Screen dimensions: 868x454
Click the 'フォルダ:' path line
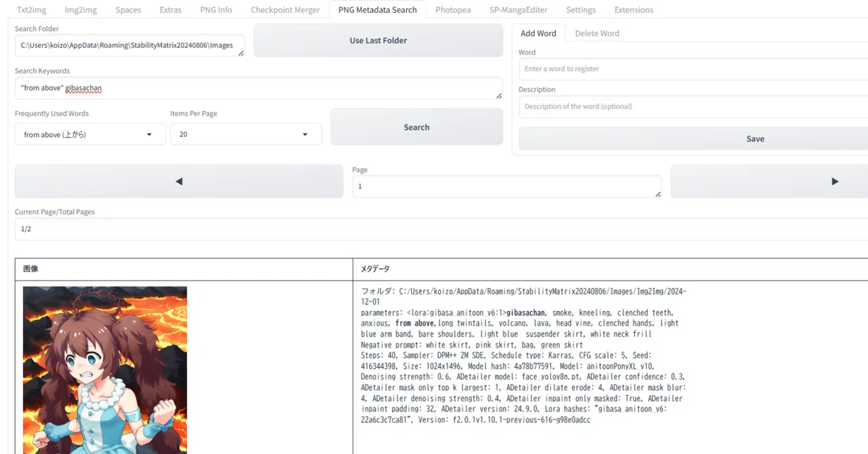coord(524,296)
